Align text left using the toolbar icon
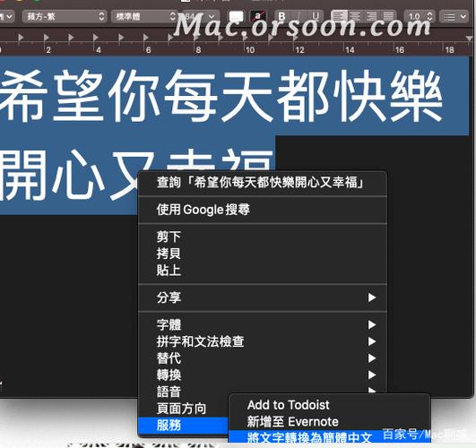Screen dimensions: 476x448 point(339,16)
